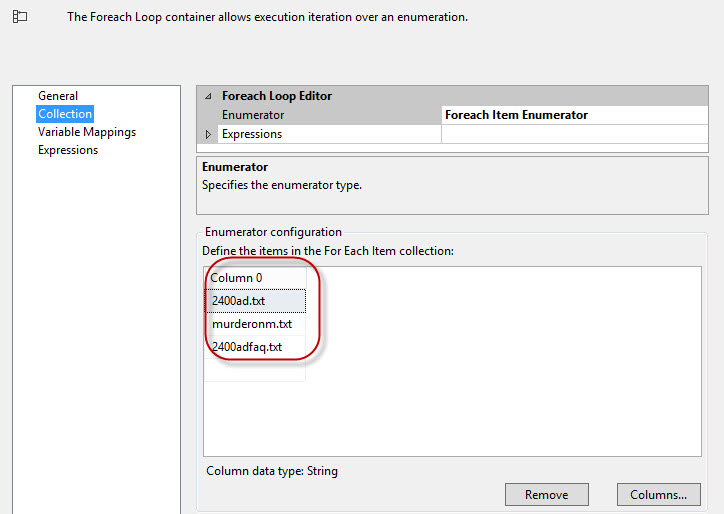
Task: Click the Expressions property value field
Action: coord(573,134)
